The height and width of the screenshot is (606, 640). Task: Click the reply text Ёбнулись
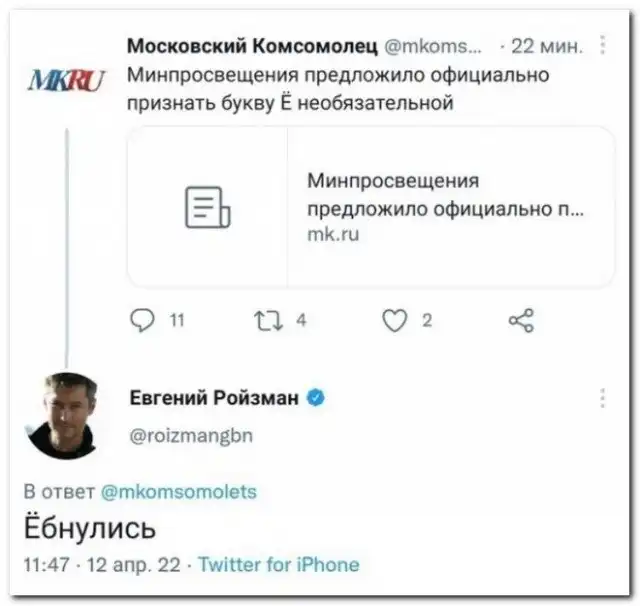(x=89, y=527)
